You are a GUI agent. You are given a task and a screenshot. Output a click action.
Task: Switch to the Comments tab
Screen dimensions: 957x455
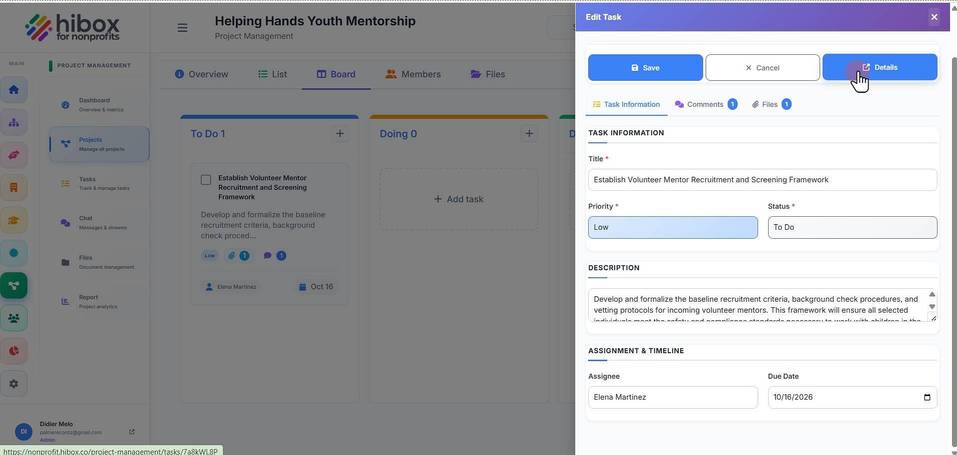706,104
